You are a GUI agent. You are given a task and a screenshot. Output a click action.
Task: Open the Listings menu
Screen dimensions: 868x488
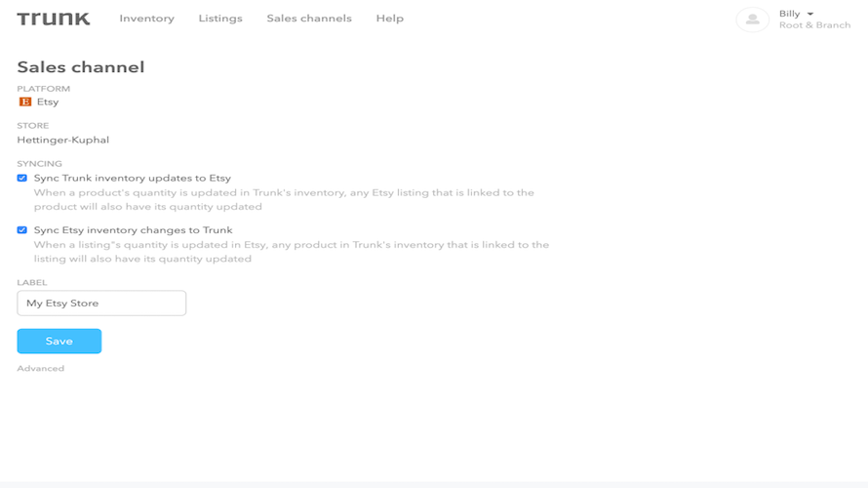[220, 19]
